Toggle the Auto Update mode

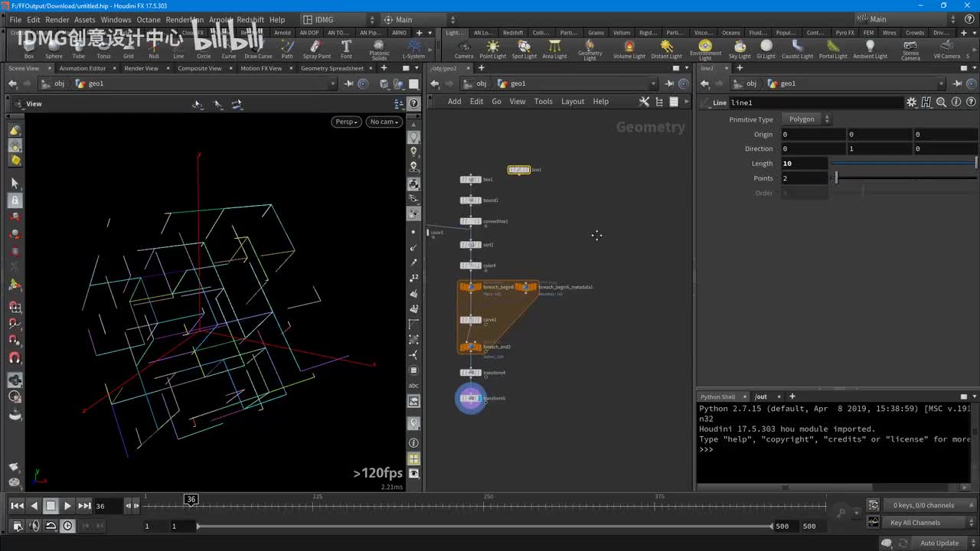point(939,543)
